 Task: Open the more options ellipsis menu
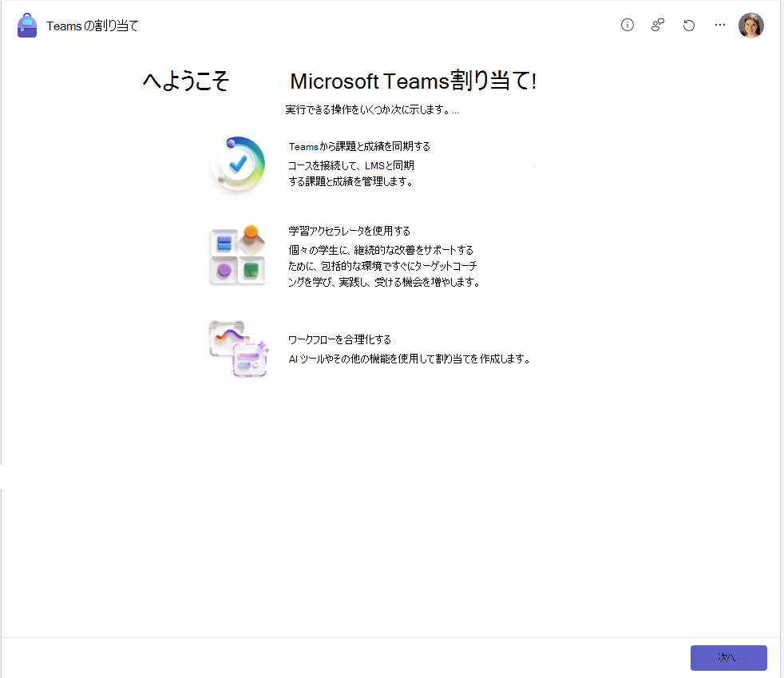[720, 25]
